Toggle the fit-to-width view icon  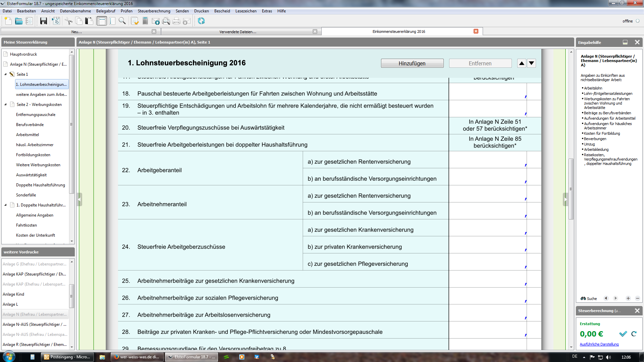[x=102, y=21]
